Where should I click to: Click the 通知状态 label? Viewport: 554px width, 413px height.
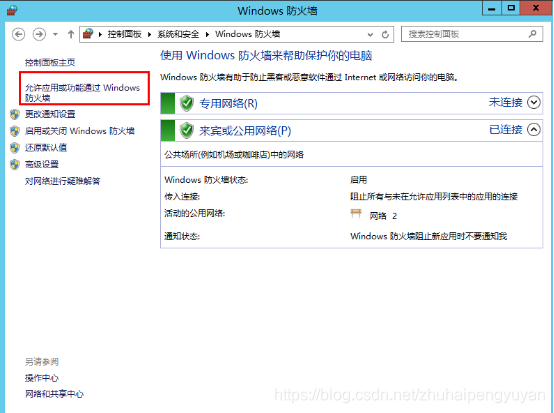[182, 236]
